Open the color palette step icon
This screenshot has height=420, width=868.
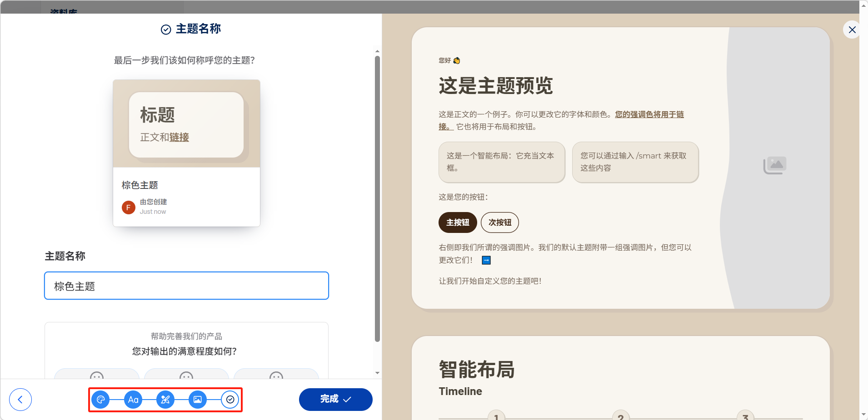point(100,400)
